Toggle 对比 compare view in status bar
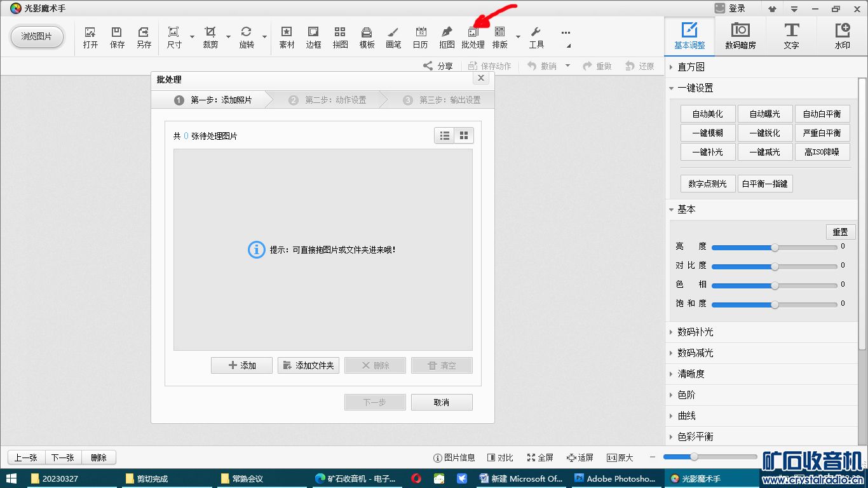 pyautogui.click(x=500, y=457)
